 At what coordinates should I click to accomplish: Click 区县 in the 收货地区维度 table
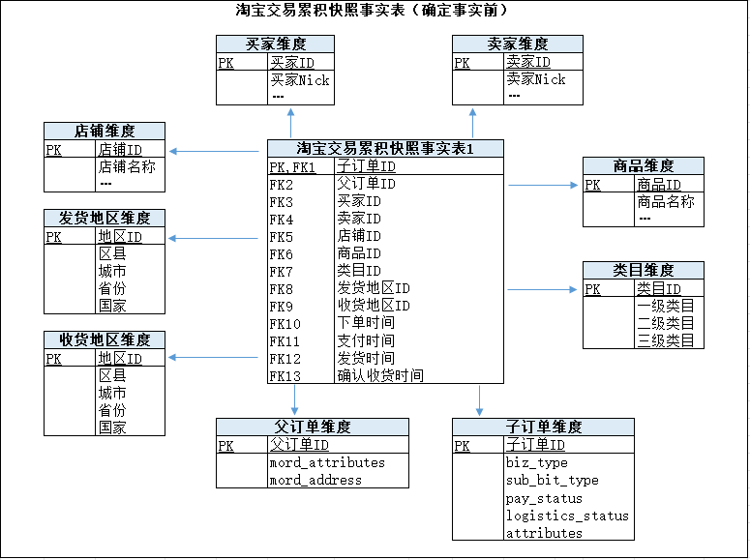112,375
